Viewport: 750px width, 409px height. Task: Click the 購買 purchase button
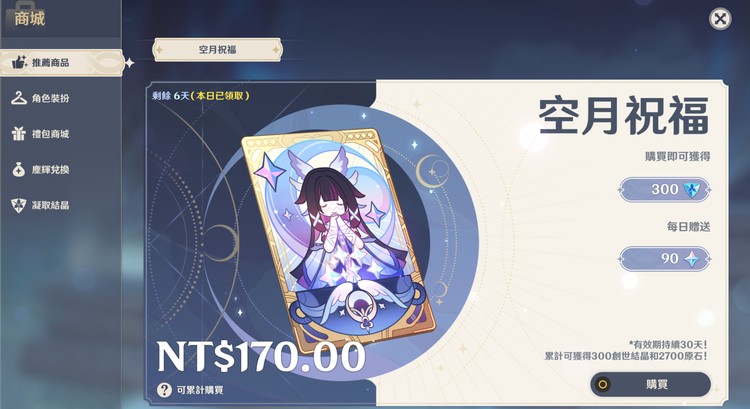[x=651, y=384]
